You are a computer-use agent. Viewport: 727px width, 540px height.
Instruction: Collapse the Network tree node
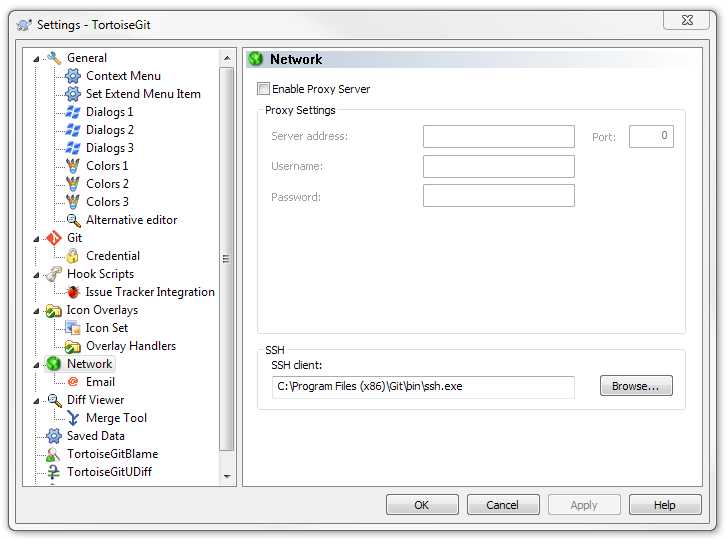36,365
